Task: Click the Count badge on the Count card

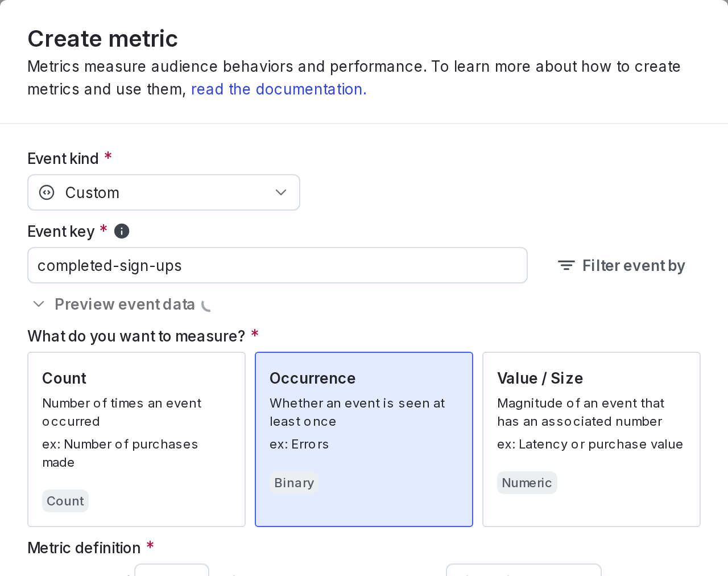Action: [65, 501]
